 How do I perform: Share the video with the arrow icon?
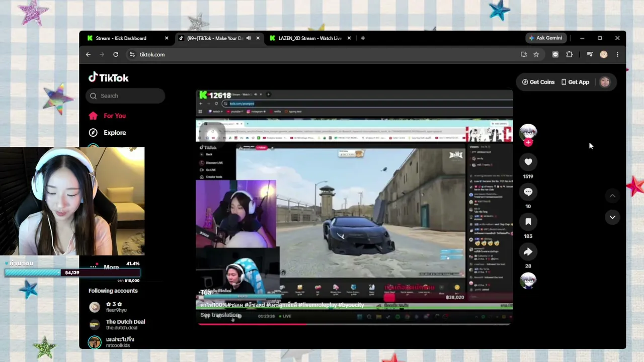coord(528,251)
